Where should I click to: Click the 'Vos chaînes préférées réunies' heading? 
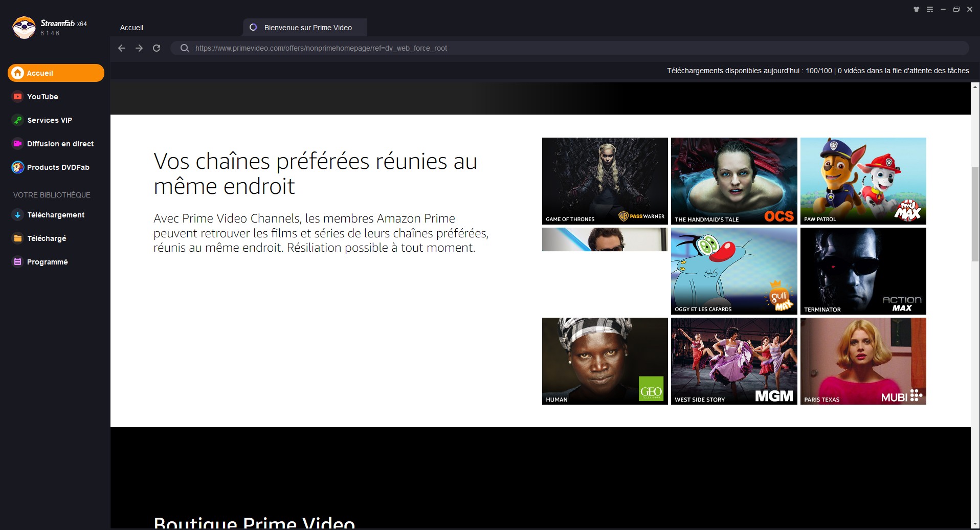(315, 173)
